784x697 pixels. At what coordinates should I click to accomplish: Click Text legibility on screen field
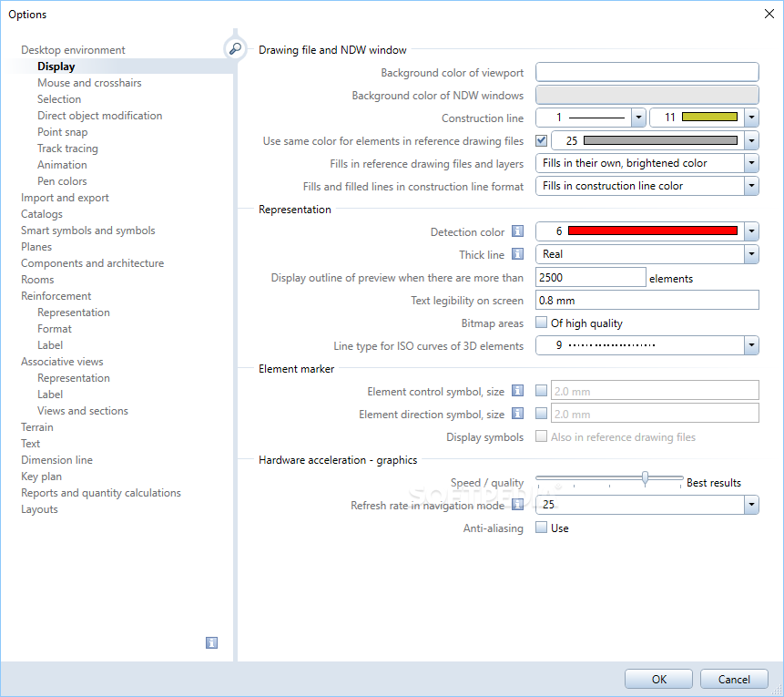[647, 301]
